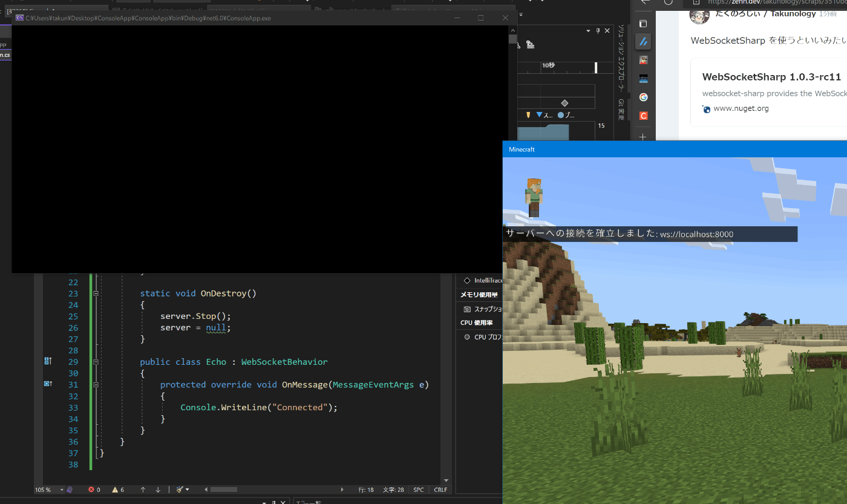Switch to the orange C vertical tab in Edge

point(643,116)
